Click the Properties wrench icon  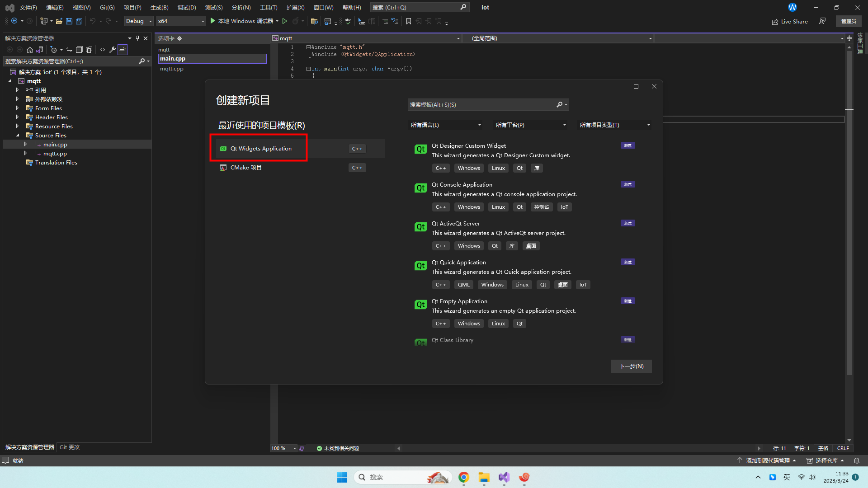click(113, 50)
